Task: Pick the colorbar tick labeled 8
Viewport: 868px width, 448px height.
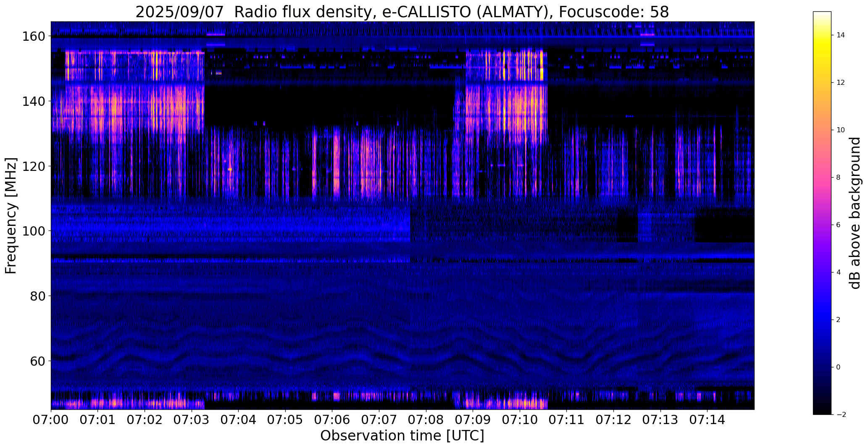Action: click(x=839, y=178)
